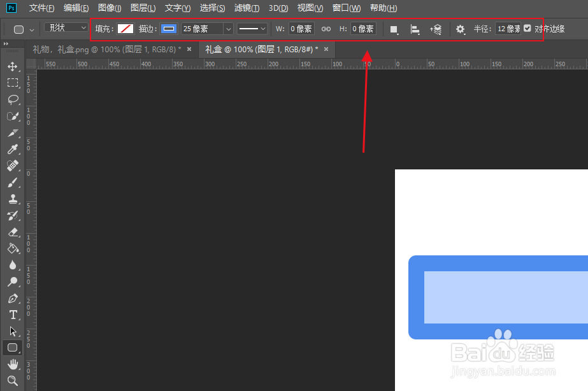
Task: Close the 礼物，礼盒.png document tab
Action: 189,49
